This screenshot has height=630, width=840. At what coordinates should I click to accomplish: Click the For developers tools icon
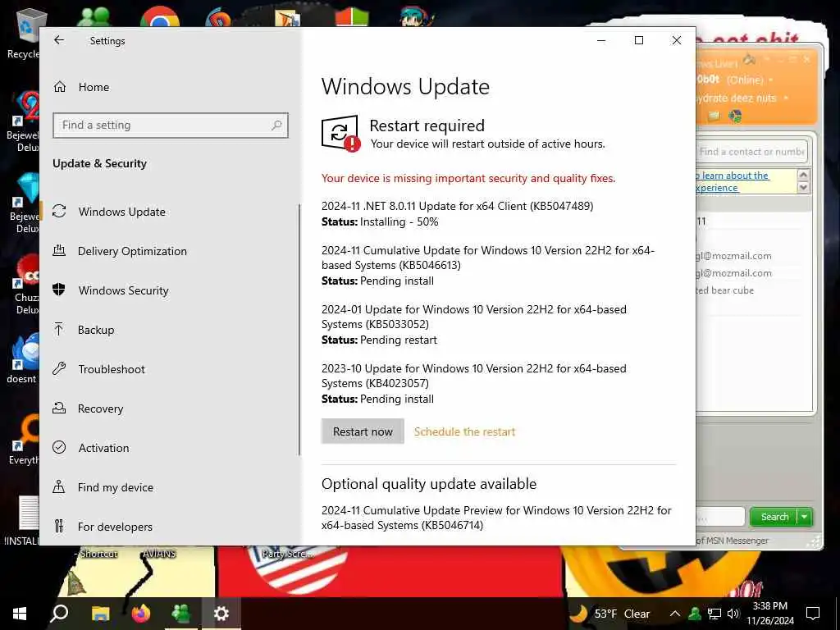[59, 526]
